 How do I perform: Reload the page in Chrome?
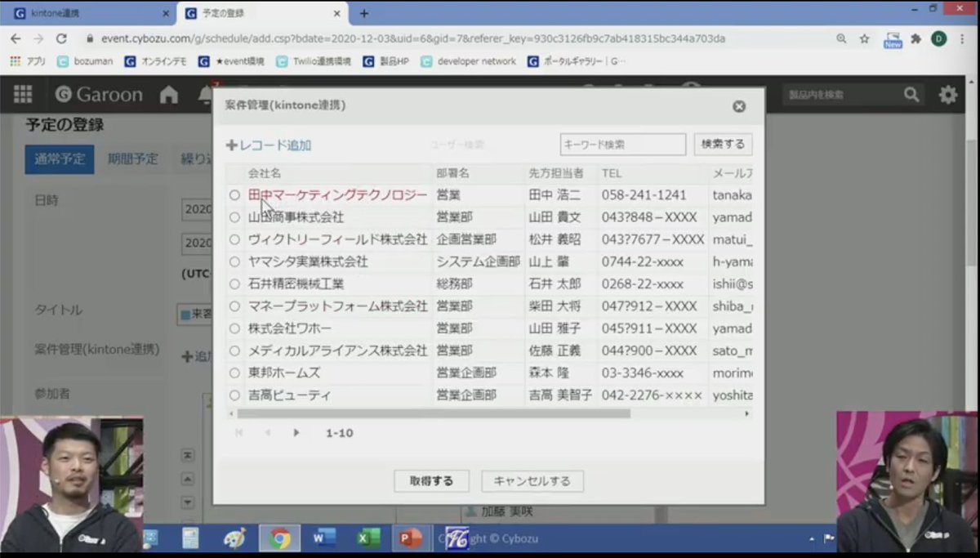click(x=61, y=38)
